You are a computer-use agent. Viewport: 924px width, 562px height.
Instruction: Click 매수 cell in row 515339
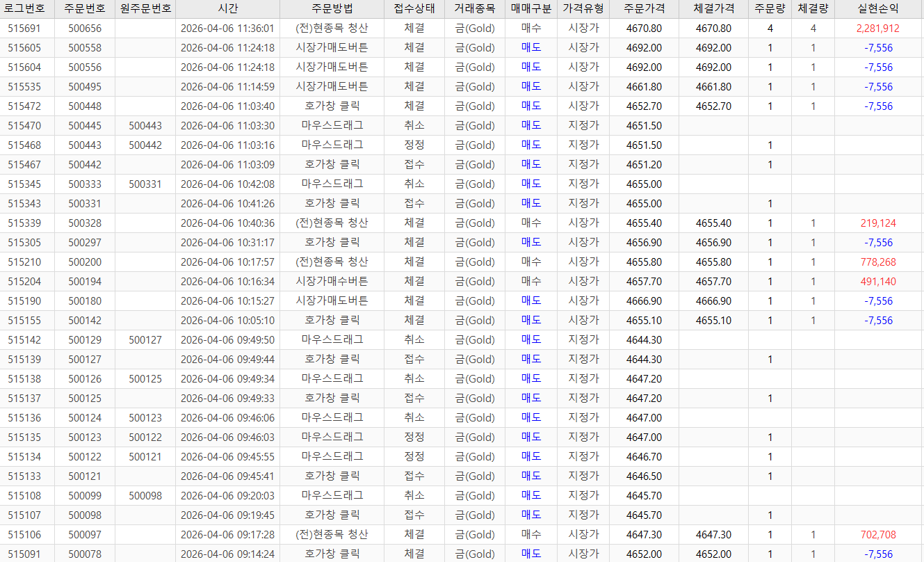[531, 223]
